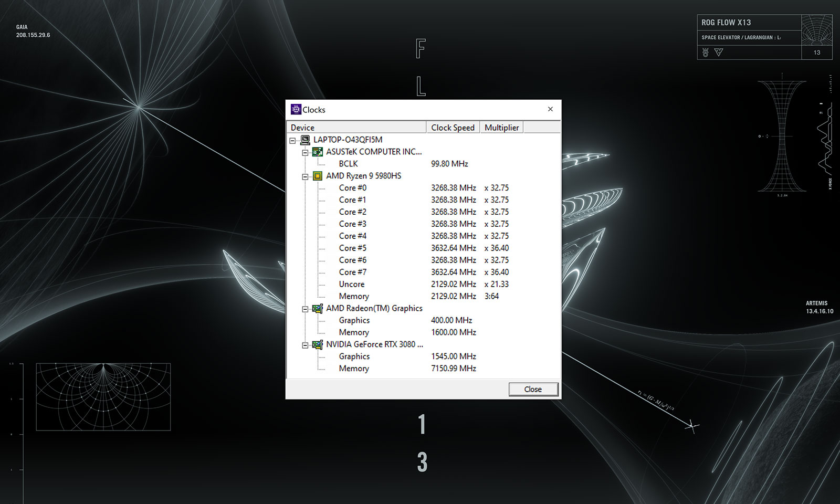Collapse the AMD Ryzen 9 5980HS node
This screenshot has height=504, width=840.
pyautogui.click(x=305, y=177)
